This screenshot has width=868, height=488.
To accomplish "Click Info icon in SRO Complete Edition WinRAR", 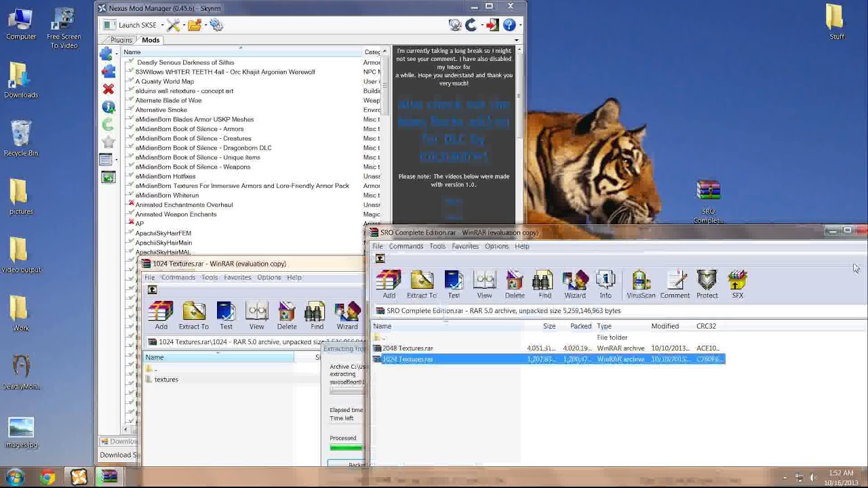I will point(605,284).
